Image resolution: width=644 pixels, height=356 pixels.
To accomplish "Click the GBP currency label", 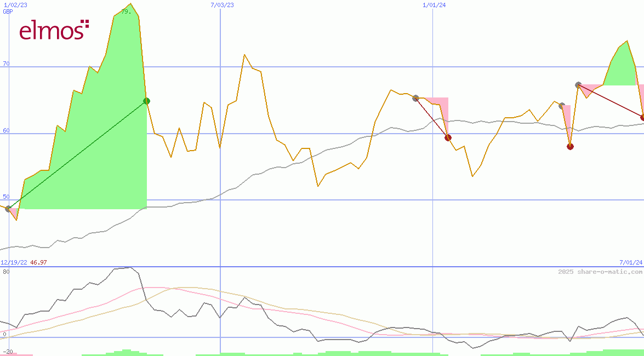I will 8,12.
